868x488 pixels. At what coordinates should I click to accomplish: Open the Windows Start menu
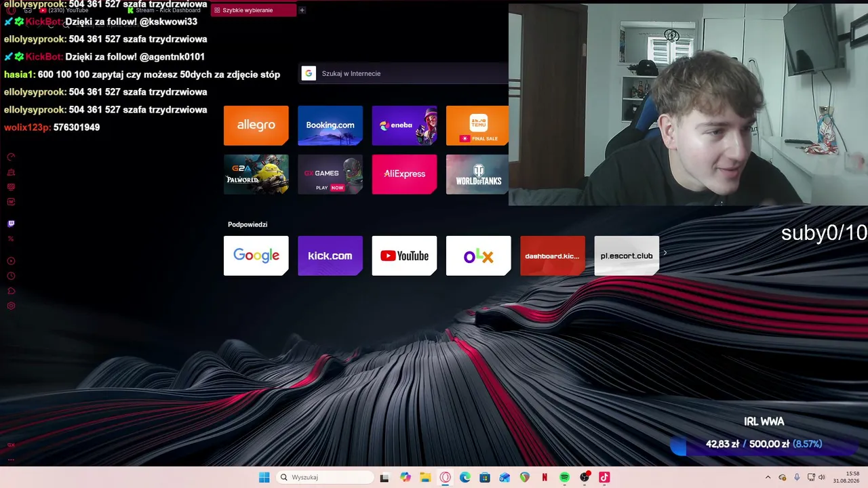pyautogui.click(x=264, y=477)
